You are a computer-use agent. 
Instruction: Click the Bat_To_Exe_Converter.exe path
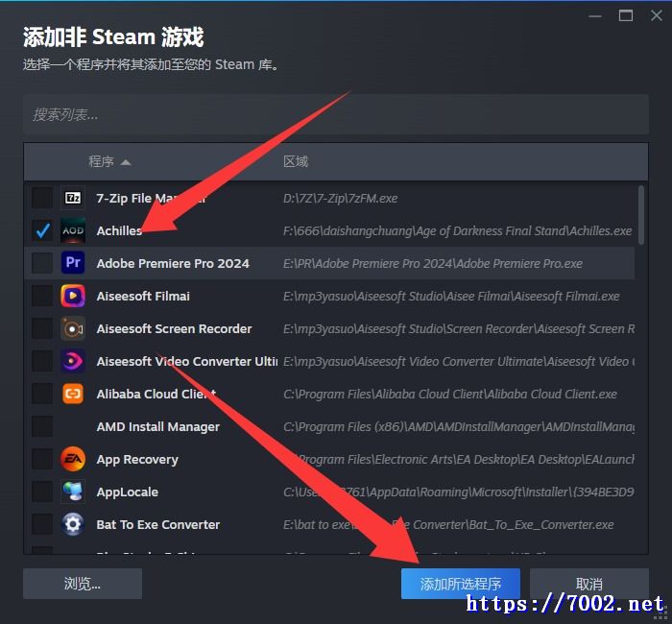coord(448,524)
